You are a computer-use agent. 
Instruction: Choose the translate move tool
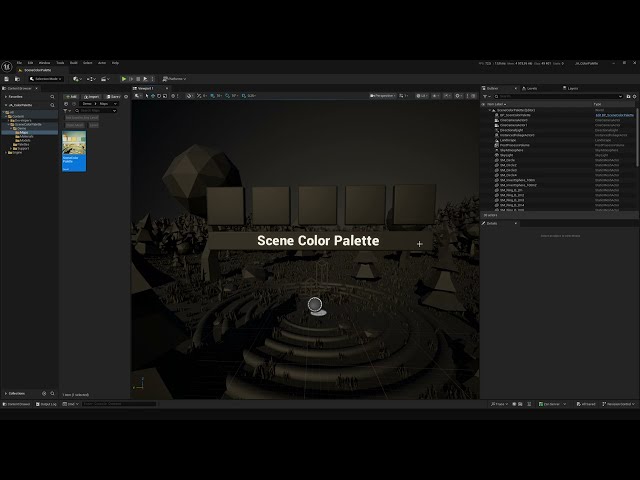coord(153,96)
